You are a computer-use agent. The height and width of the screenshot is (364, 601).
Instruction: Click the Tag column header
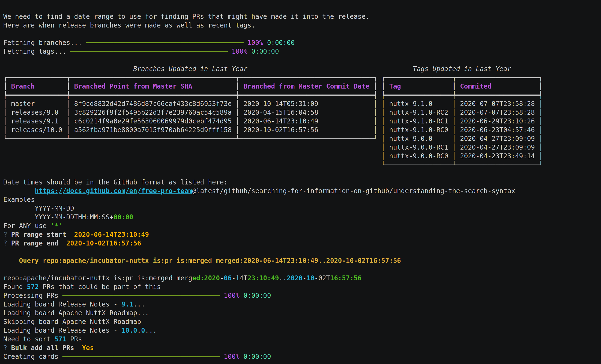[395, 86]
